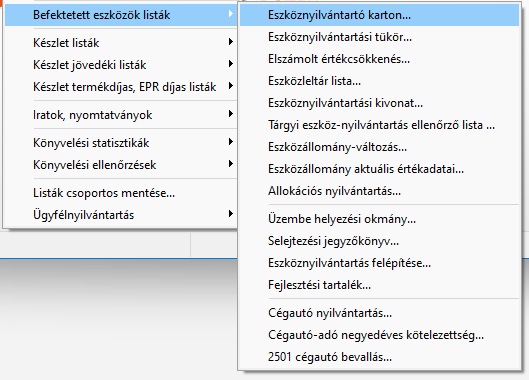
Task: Open the Készlet listák submenu
Action: click(121, 43)
